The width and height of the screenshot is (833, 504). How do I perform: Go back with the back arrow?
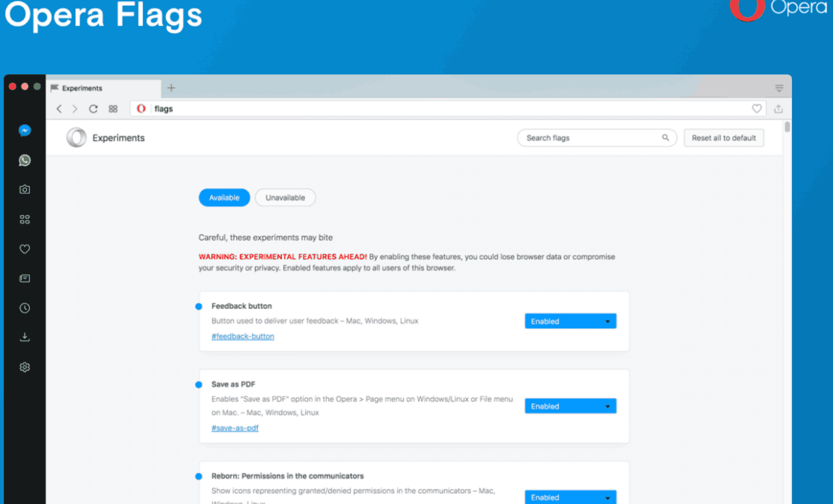pyautogui.click(x=59, y=109)
